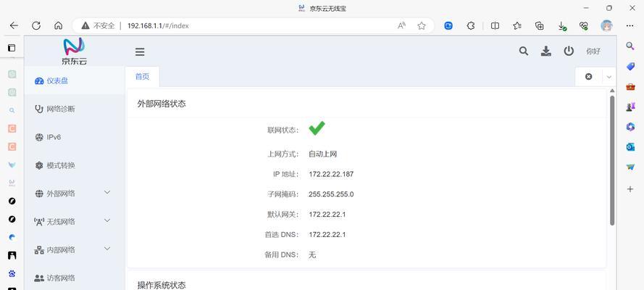Click the scrollbar up arrow

pos(612,91)
